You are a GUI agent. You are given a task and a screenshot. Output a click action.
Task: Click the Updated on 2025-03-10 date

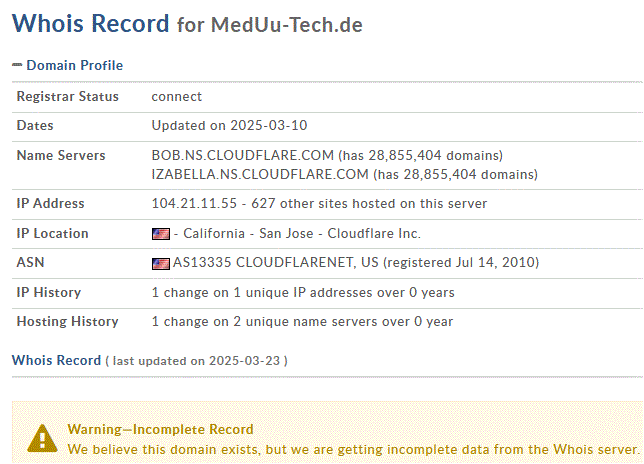(229, 125)
